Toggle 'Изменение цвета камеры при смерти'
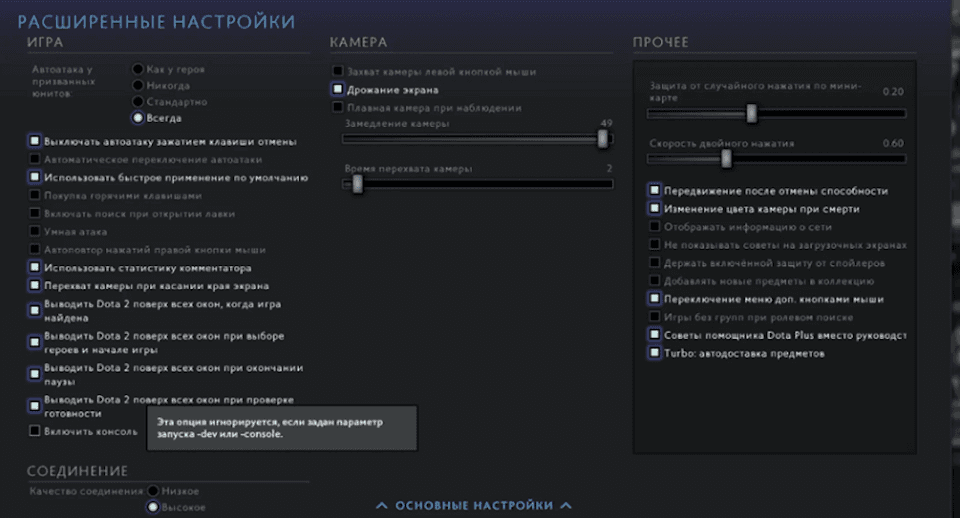The image size is (960, 518). [x=654, y=209]
